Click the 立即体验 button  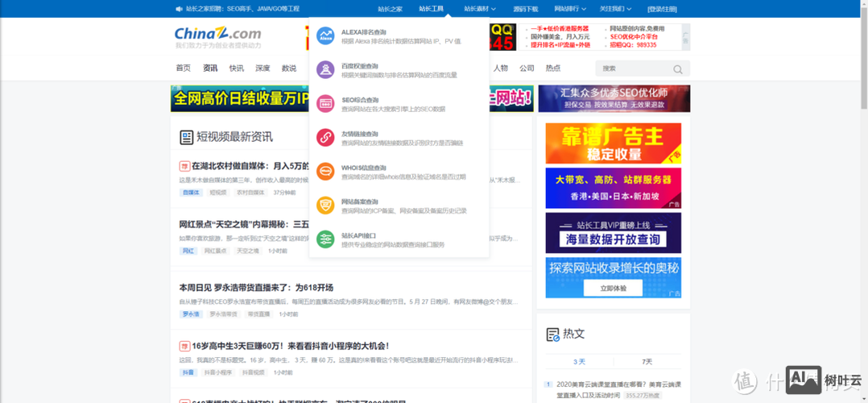click(613, 289)
